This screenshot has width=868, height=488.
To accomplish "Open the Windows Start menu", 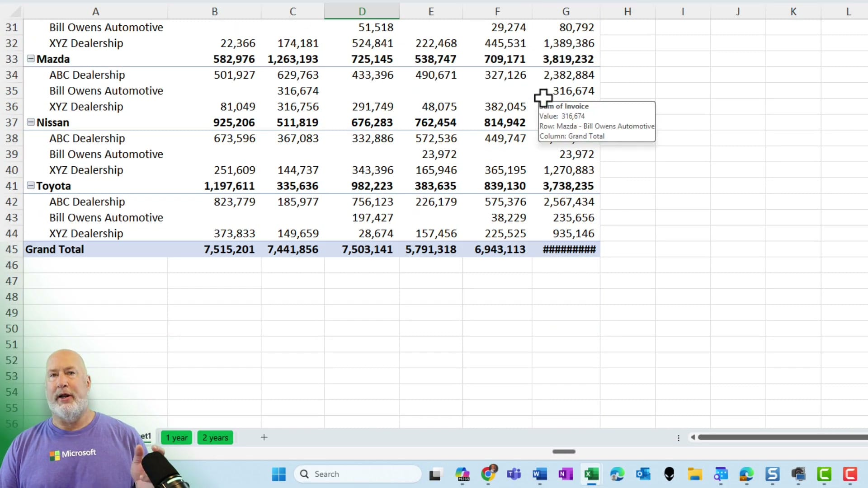I will point(278,474).
